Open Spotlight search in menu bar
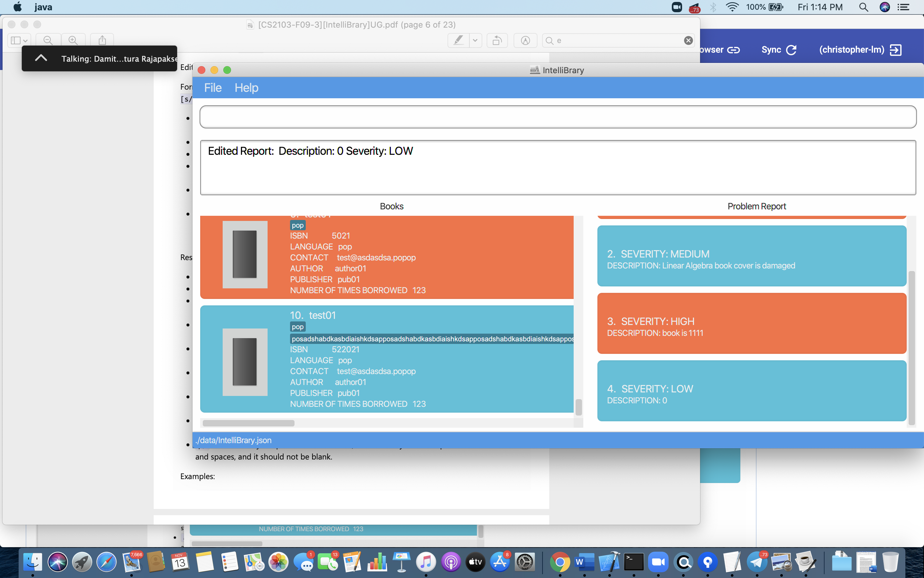 click(x=863, y=7)
